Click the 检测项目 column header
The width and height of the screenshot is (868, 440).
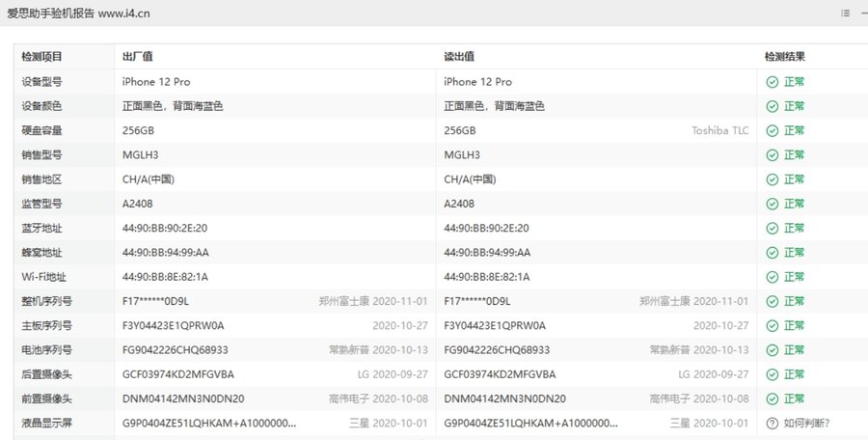[41, 57]
